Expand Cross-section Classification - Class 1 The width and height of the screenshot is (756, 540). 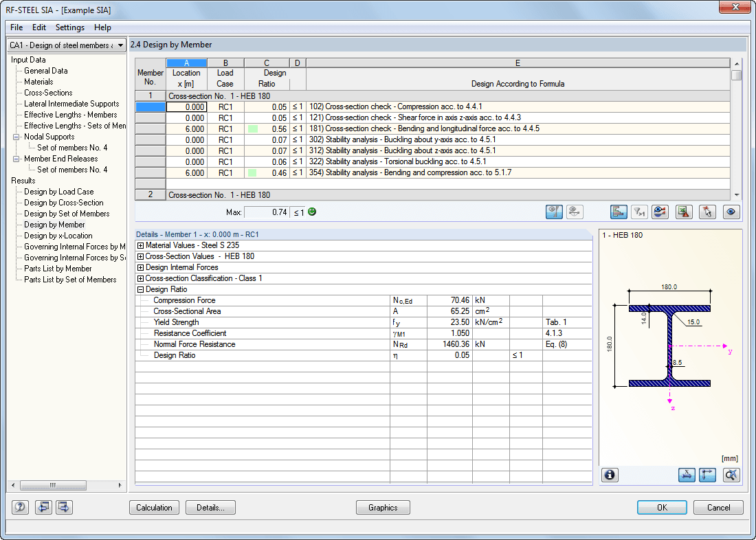[x=140, y=279]
